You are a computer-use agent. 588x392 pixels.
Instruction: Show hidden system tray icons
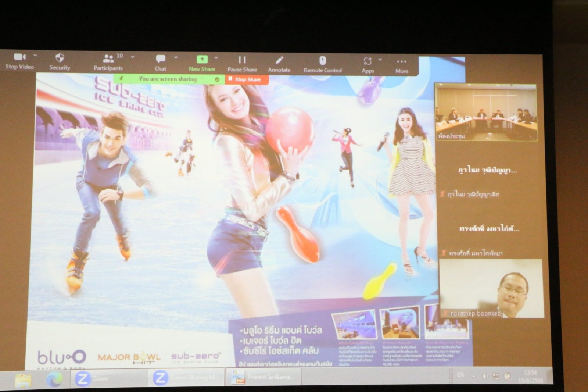(x=474, y=376)
